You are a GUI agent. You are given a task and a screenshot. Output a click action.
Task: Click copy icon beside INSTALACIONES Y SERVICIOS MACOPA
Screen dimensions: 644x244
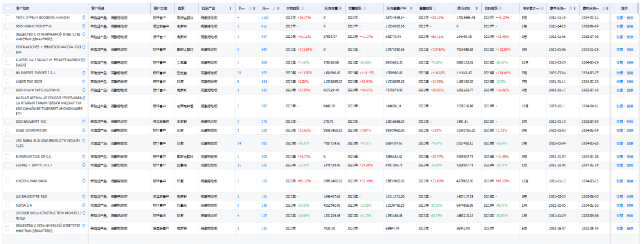point(84,47)
